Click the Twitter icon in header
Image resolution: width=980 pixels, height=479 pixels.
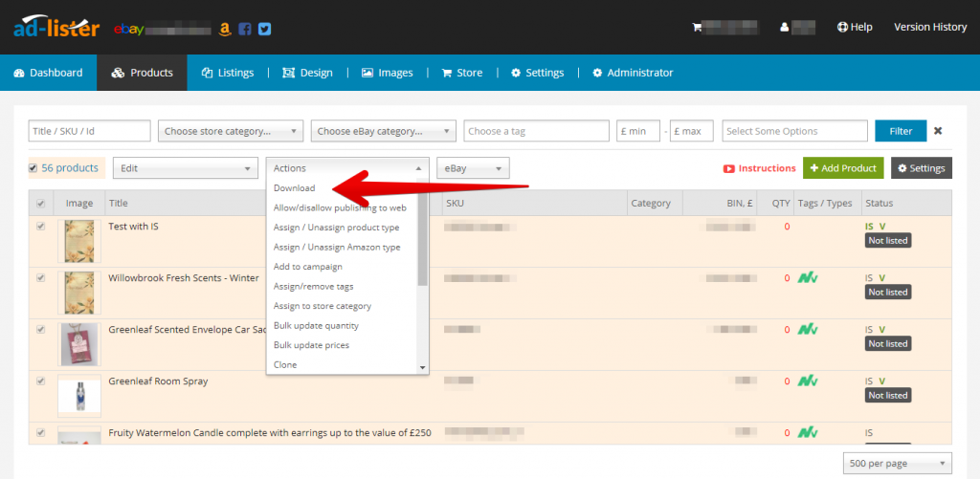[264, 29]
